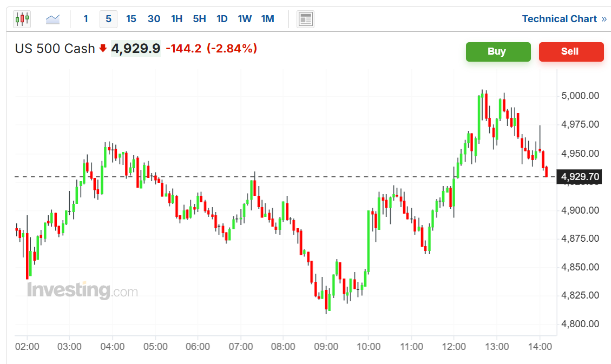This screenshot has width=611, height=364.
Task: Switch to area chart type
Action: 52,19
